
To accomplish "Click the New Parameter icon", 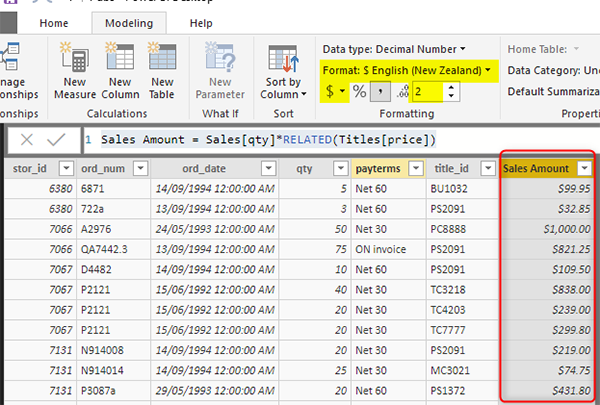I will [x=220, y=62].
